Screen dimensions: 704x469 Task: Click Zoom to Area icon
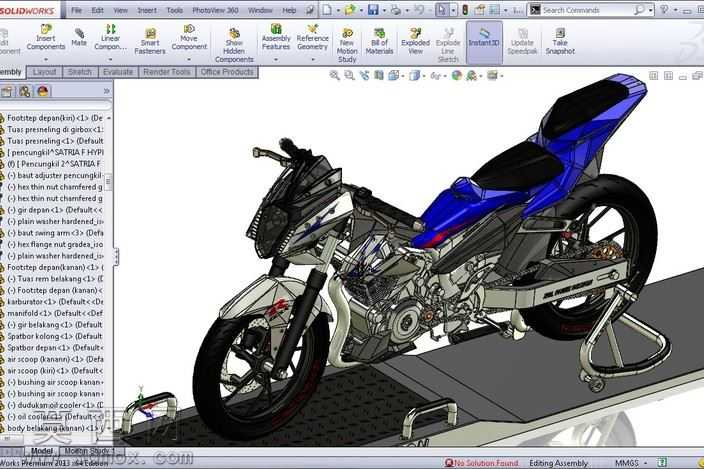[349, 75]
